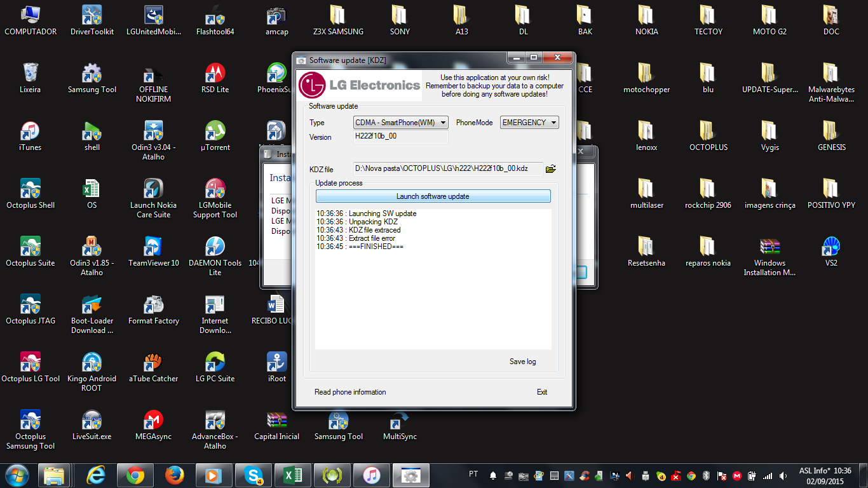Open the Type dropdown CDMA - SmartPhone(WM)

click(x=401, y=122)
